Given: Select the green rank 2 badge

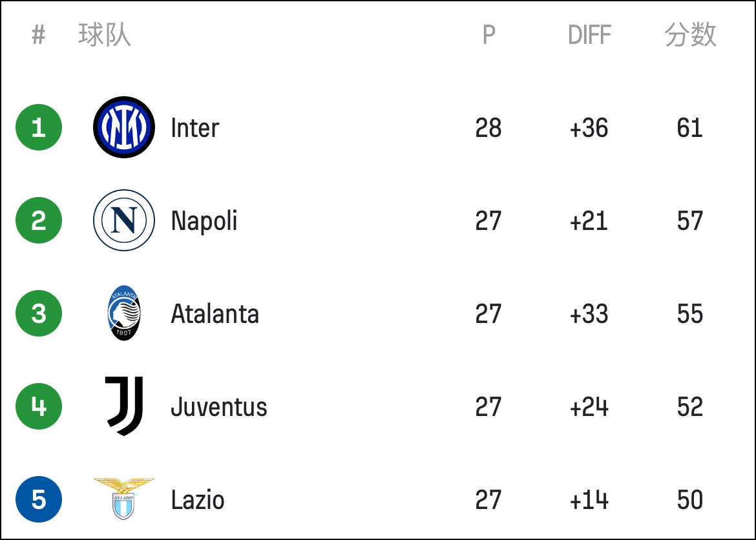Looking at the screenshot, I should click(39, 220).
